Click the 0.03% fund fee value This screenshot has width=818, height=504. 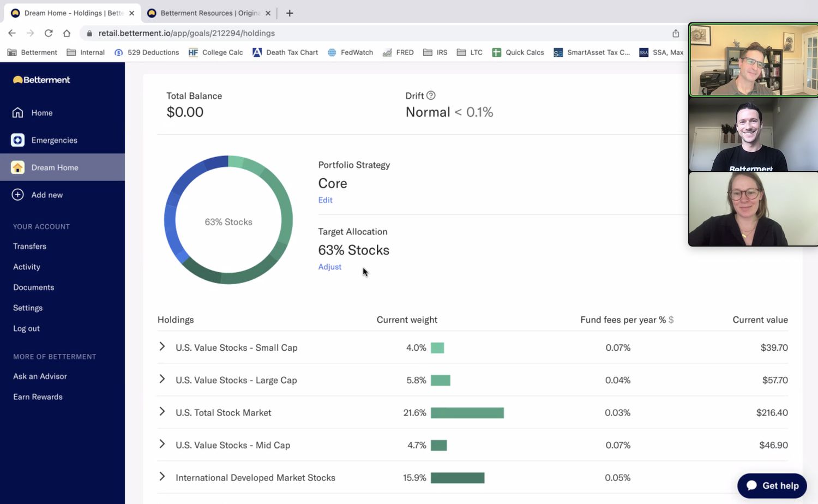click(x=617, y=413)
